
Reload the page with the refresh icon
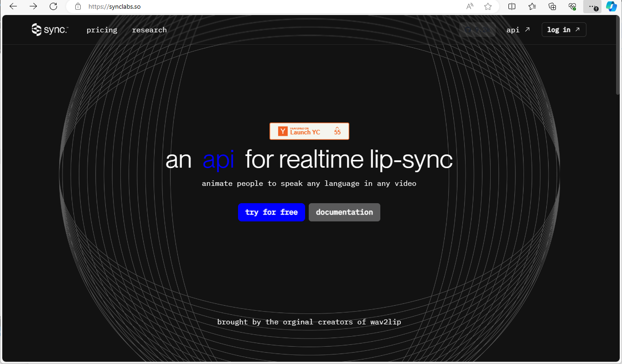pos(53,6)
